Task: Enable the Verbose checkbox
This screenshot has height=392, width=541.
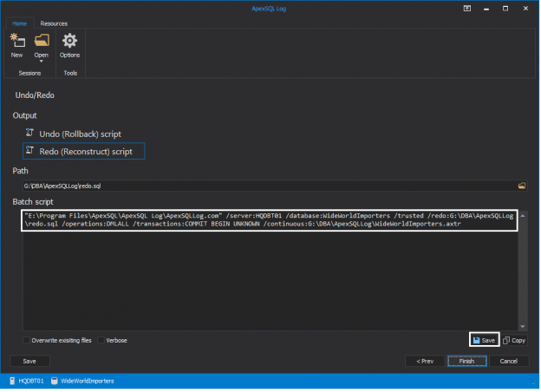Action: tap(101, 341)
